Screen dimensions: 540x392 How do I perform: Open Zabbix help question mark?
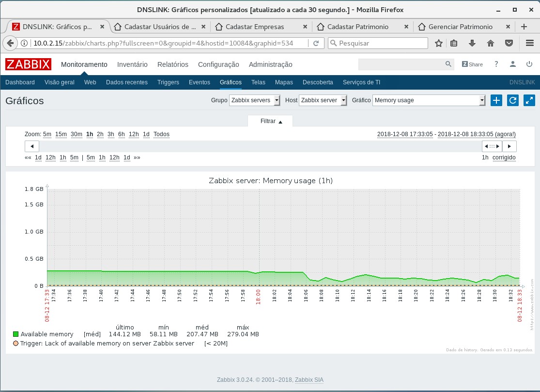[x=496, y=64]
